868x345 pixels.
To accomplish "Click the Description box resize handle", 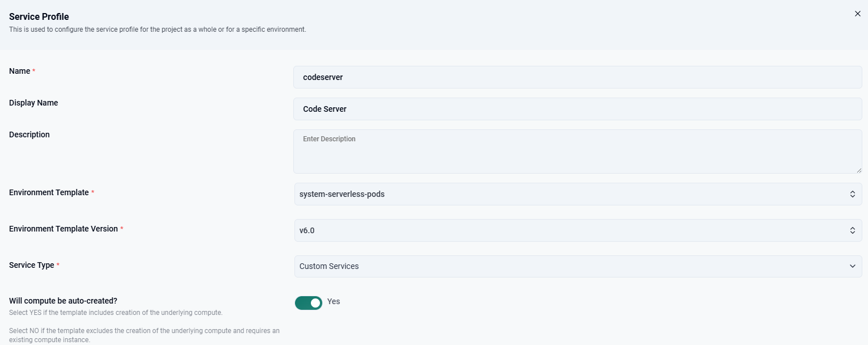I will pyautogui.click(x=858, y=170).
